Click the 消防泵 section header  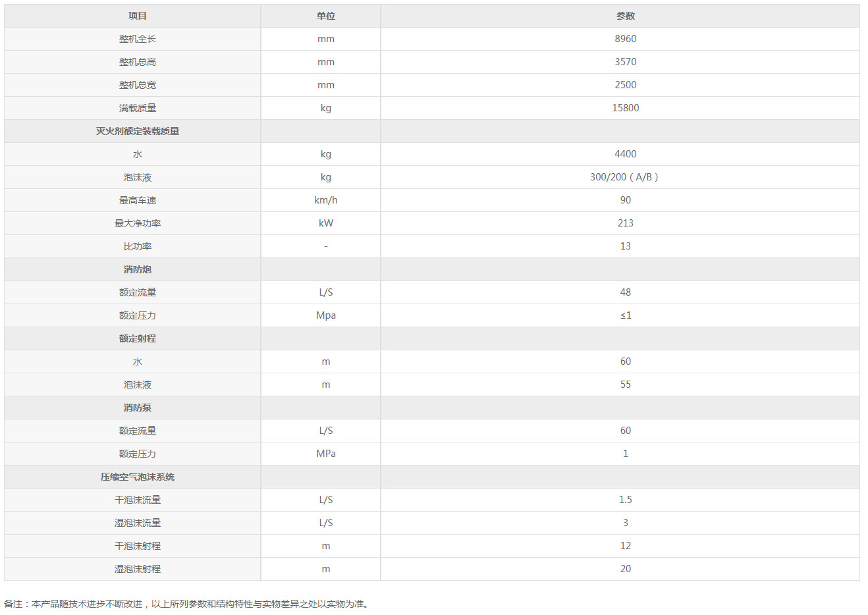(138, 408)
